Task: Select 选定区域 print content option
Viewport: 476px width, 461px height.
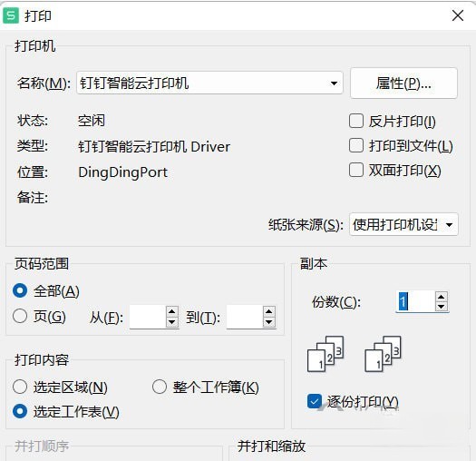Action: click(20, 387)
